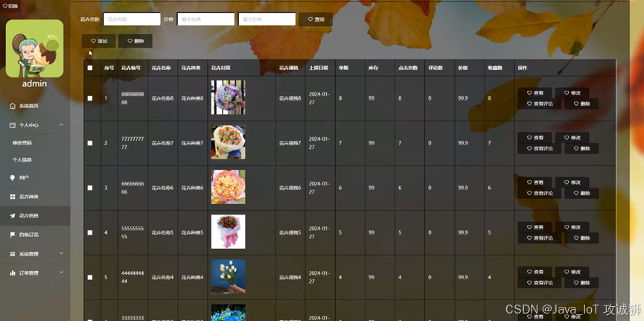Click 修改 for flower 花卉名称5
The image size is (644, 321).
pyautogui.click(x=572, y=227)
